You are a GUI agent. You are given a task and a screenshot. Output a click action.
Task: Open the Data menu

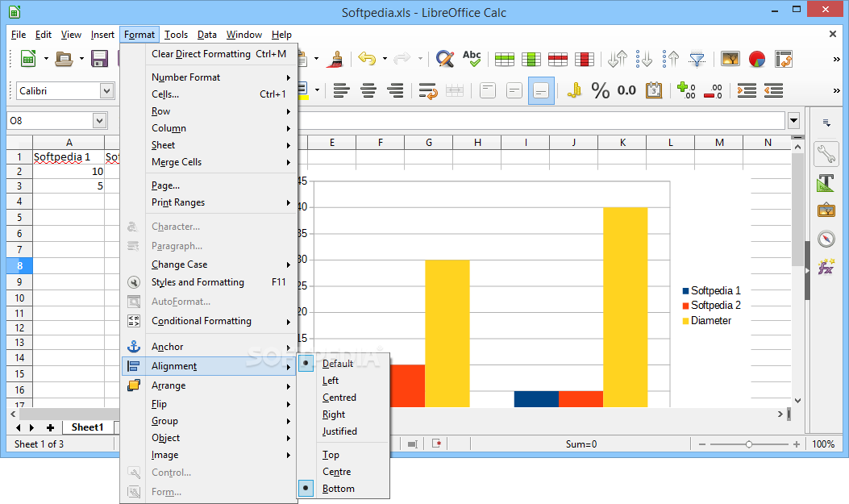207,35
